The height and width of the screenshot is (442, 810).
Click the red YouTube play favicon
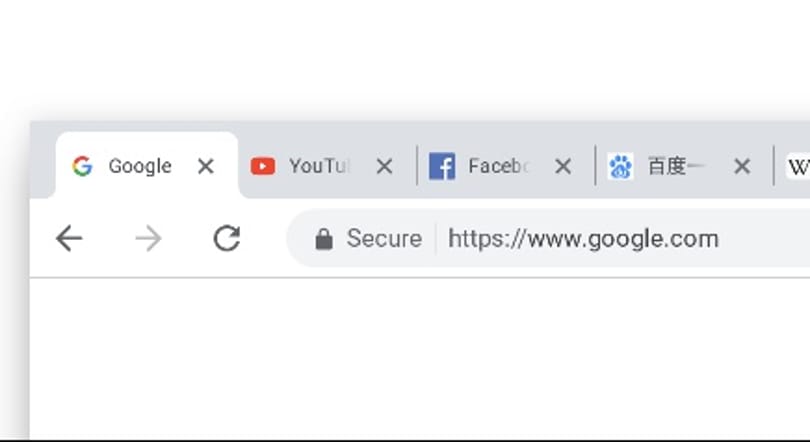[x=262, y=166]
